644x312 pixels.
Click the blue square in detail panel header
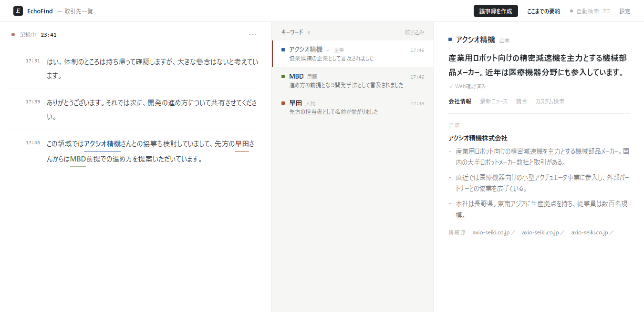tap(450, 40)
